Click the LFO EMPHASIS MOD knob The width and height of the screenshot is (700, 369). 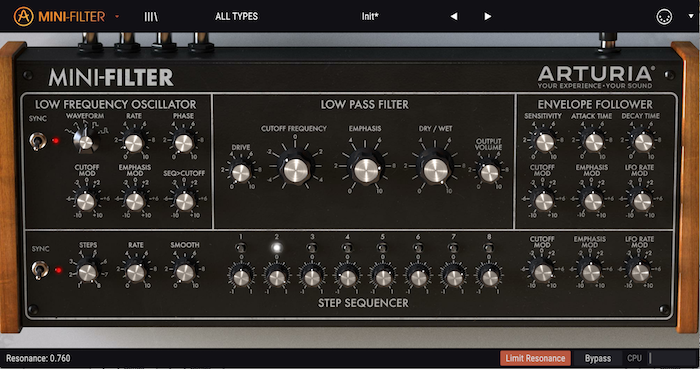coord(135,202)
